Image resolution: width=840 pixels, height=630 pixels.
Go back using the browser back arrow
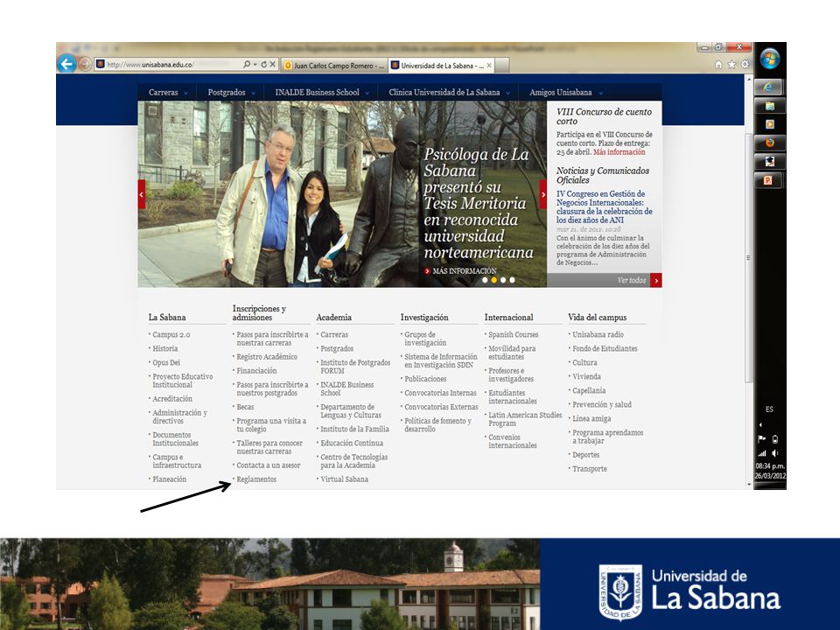[66, 64]
